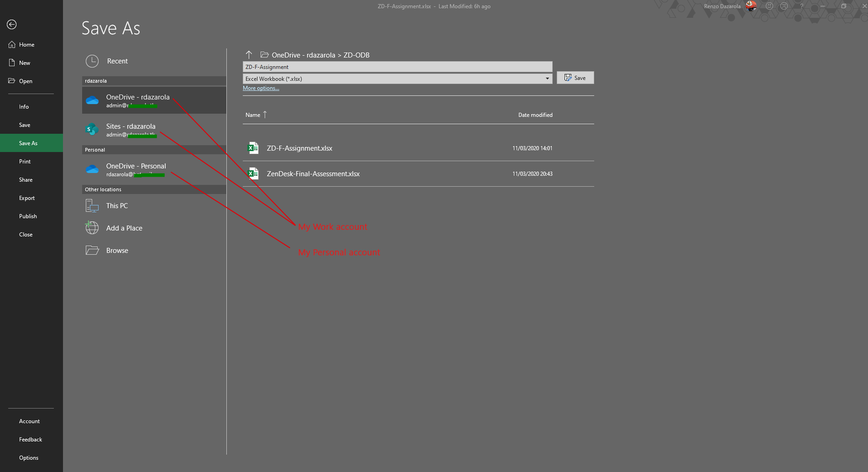Select ZenDesk-Final-Assessment.xlsx file
Image resolution: width=868 pixels, height=472 pixels.
(418, 174)
